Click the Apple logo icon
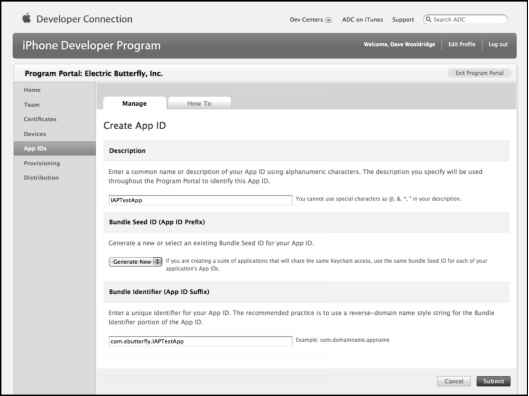 (x=26, y=18)
